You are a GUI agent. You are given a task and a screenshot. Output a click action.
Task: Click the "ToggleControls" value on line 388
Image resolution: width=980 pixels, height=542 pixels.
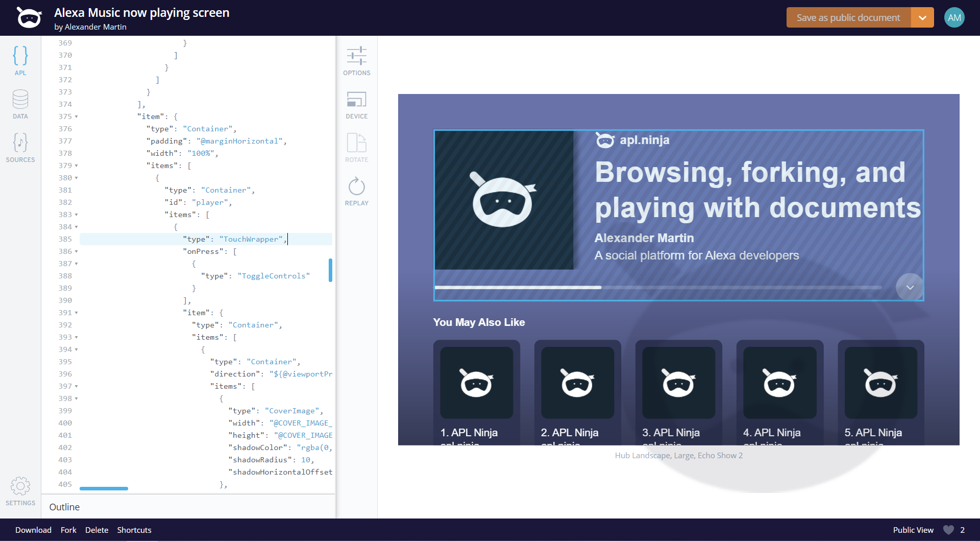[x=274, y=276]
